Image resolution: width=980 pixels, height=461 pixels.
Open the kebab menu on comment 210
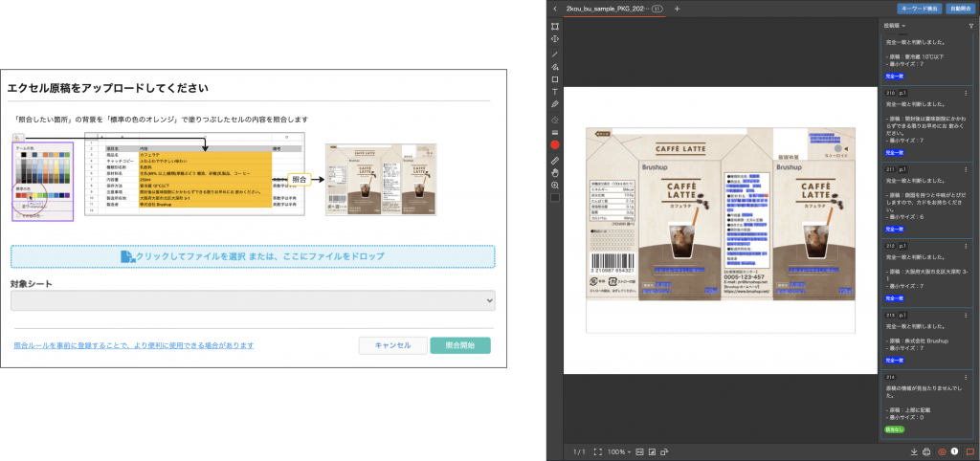[x=966, y=93]
